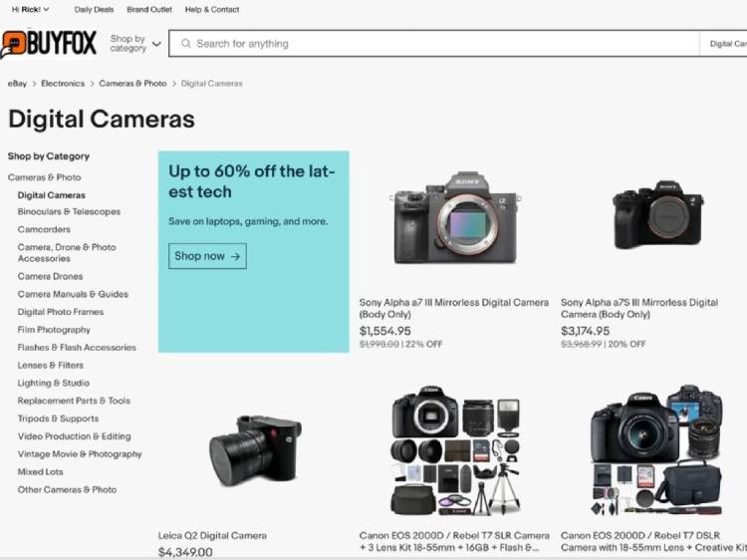Open Brand Outlet in top bar
The width and height of the screenshot is (747, 560).
click(x=149, y=10)
